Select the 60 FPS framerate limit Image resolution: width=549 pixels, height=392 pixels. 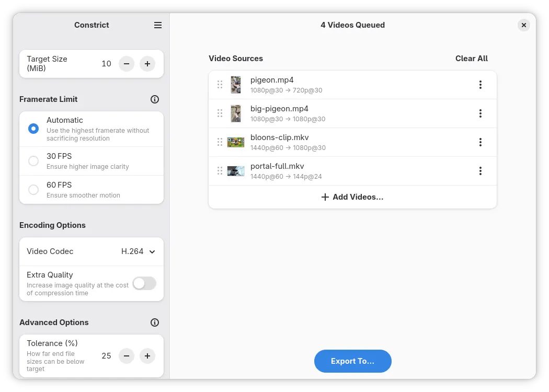[x=33, y=190]
